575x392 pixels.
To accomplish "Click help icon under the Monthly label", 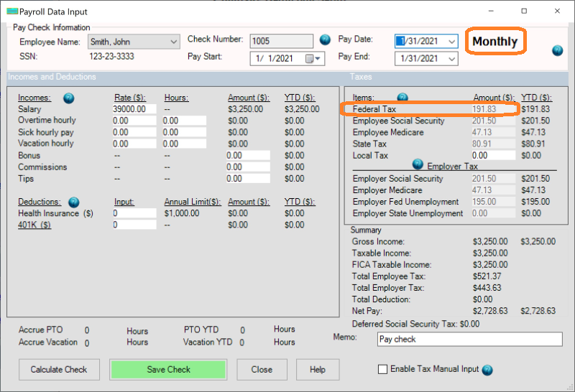I will (557, 50).
